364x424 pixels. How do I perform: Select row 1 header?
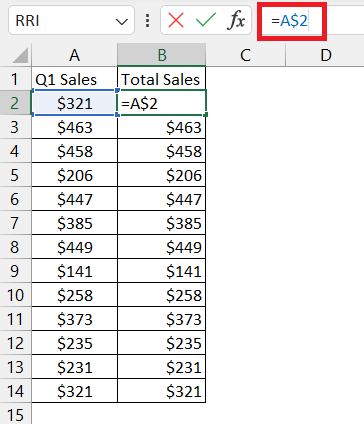click(x=15, y=79)
